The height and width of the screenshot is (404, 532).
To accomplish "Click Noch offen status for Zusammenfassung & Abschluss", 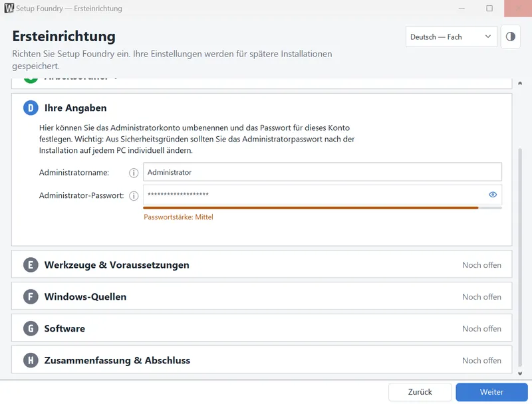I will (481, 360).
